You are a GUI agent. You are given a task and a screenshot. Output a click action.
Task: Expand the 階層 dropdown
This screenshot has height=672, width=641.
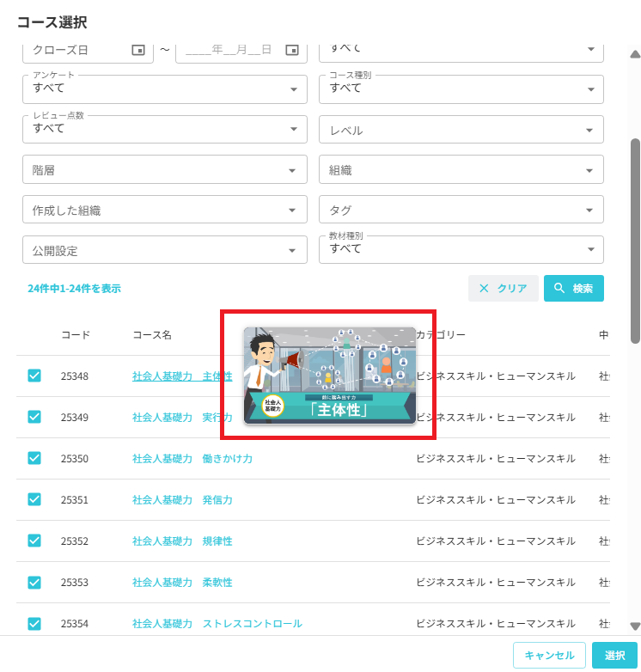pos(165,169)
